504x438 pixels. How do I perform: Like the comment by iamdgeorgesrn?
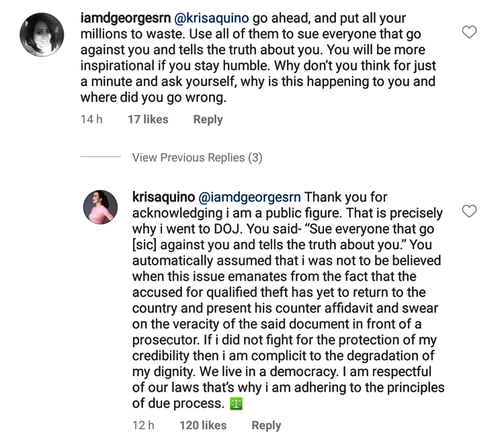470,32
